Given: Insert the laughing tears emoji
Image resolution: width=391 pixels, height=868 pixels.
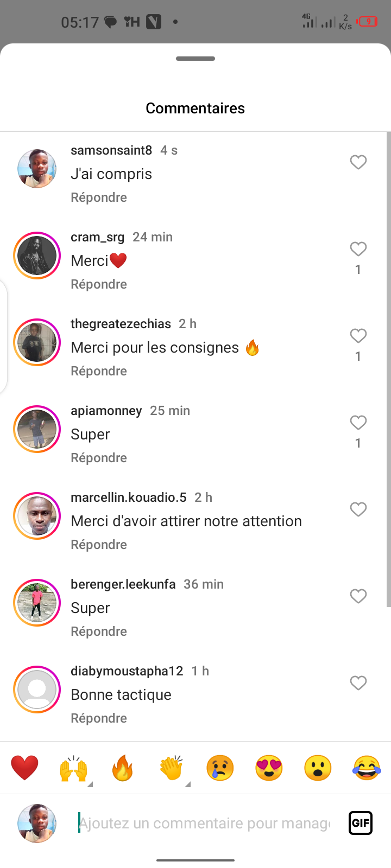Looking at the screenshot, I should [x=367, y=768].
